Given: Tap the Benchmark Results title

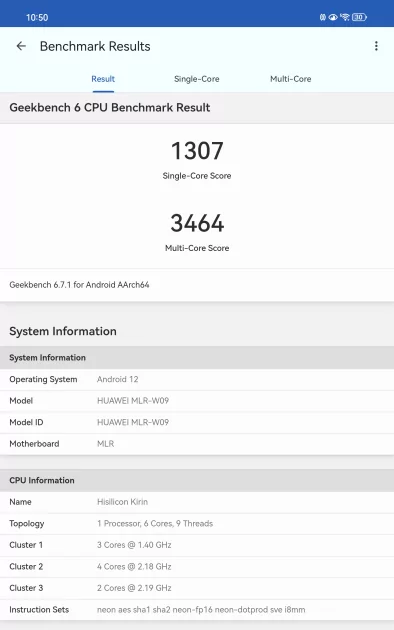Looking at the screenshot, I should tap(95, 46).
